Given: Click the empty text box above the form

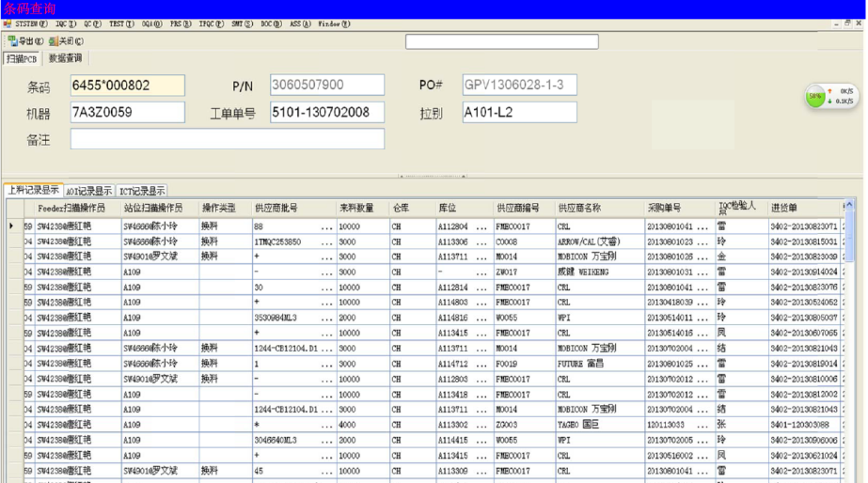Looking at the screenshot, I should point(501,41).
